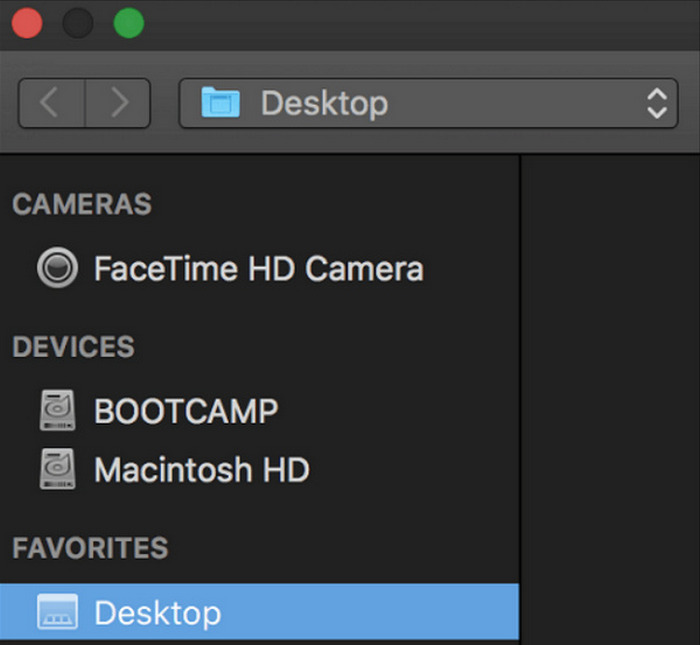Click the CAMERAS section header
Image resolution: width=700 pixels, height=645 pixels.
(82, 204)
